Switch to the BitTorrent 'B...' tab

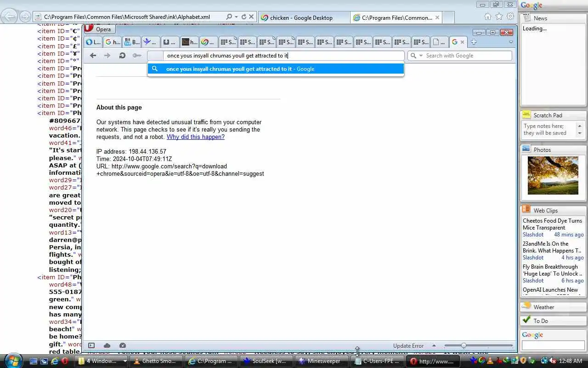pyautogui.click(x=131, y=42)
